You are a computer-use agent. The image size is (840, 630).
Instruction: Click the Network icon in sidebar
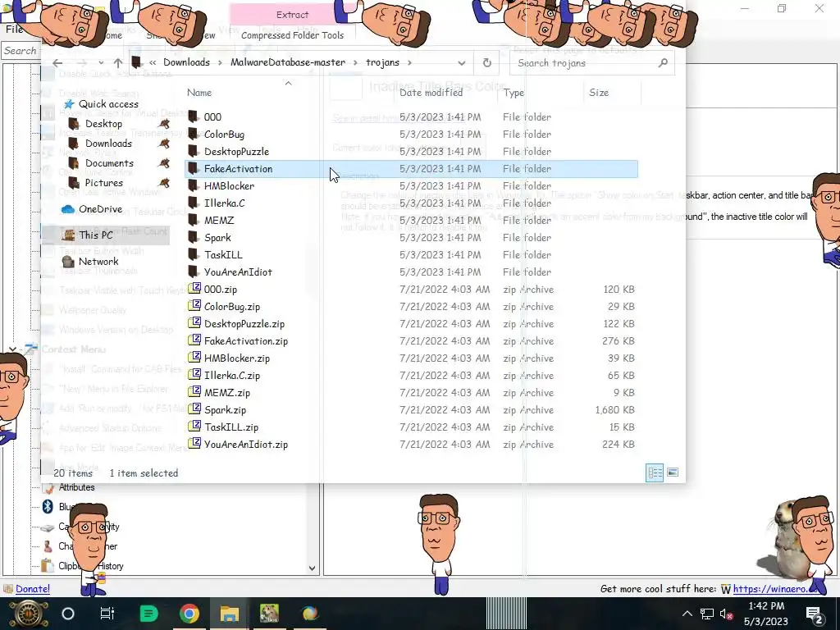click(x=68, y=262)
